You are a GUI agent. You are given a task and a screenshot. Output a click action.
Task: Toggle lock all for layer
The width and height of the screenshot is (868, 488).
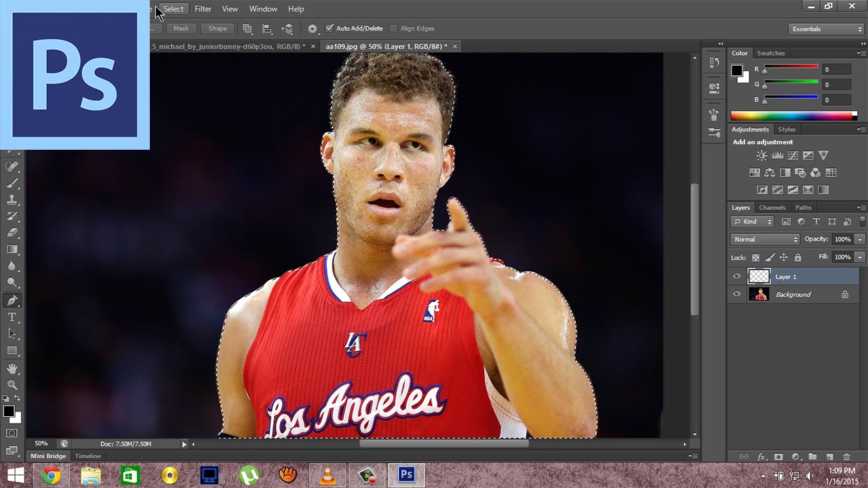click(797, 258)
